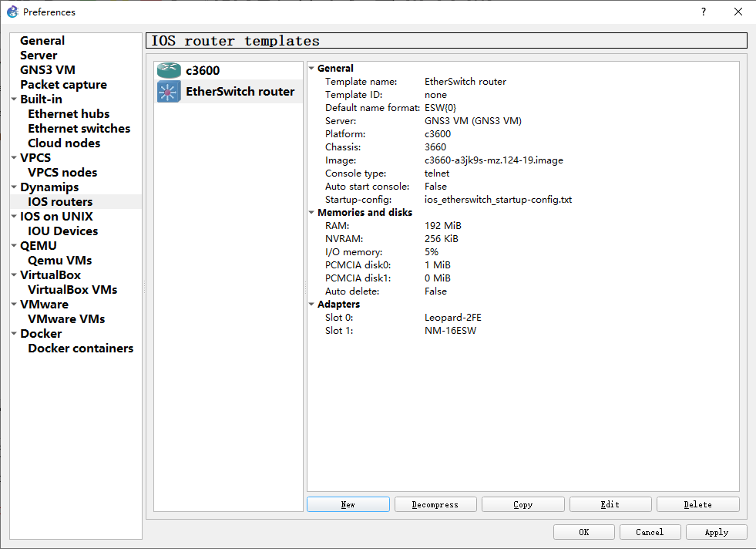This screenshot has width=756, height=549.
Task: Open the GNS3 VM preferences page
Action: [x=47, y=70]
